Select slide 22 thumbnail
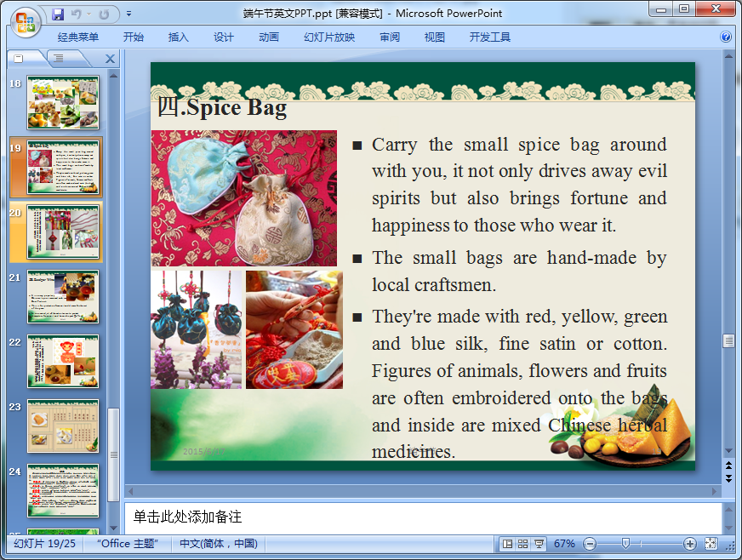Viewport: 742px width, 560px height. [x=63, y=361]
